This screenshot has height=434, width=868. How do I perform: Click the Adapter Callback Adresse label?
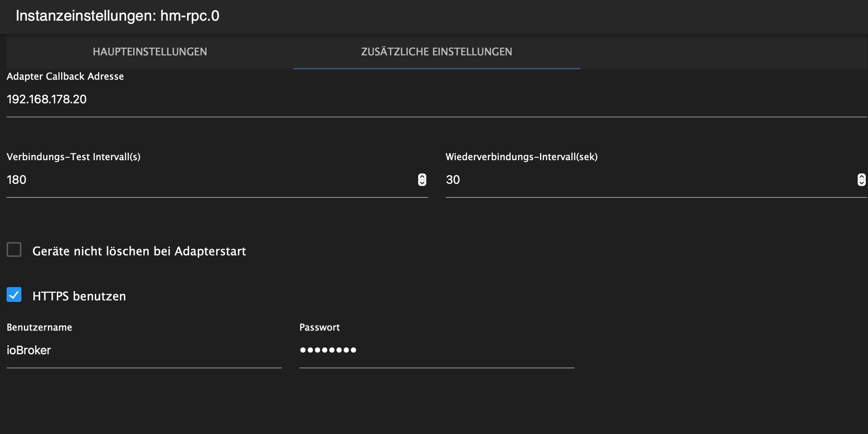coord(65,76)
